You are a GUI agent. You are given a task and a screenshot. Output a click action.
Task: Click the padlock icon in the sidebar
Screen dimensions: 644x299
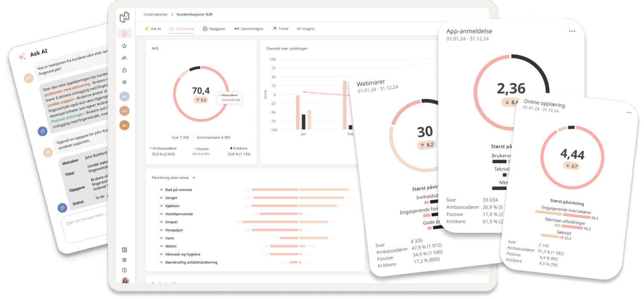125,70
